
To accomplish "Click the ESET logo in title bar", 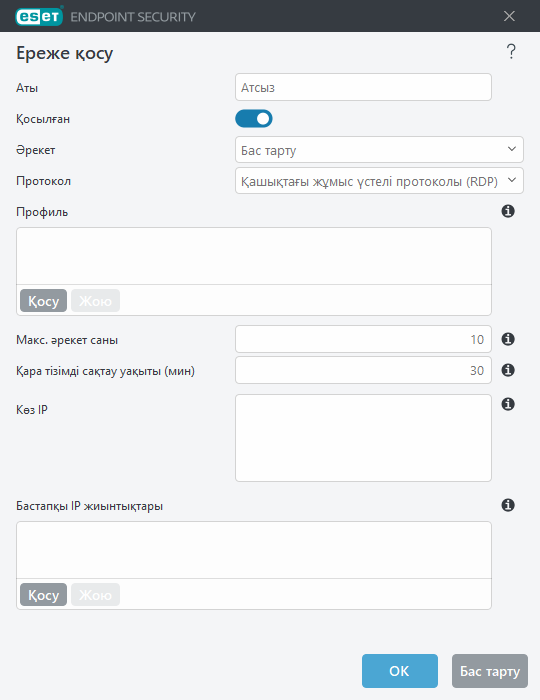I will tap(39, 17).
